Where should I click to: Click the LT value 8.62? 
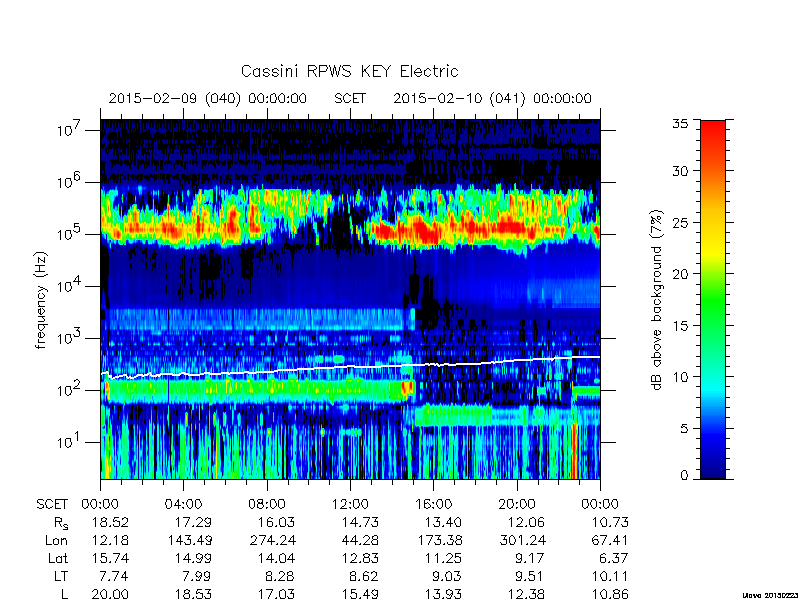click(x=364, y=576)
